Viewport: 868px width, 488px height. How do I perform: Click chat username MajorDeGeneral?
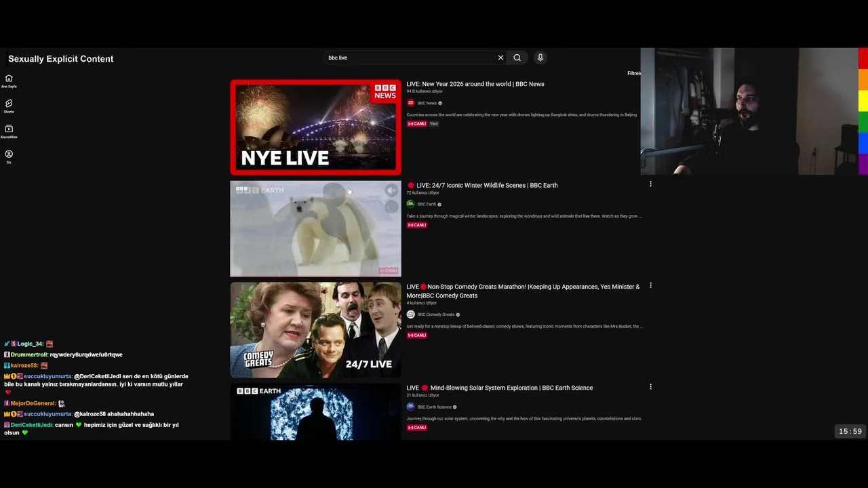(33, 403)
